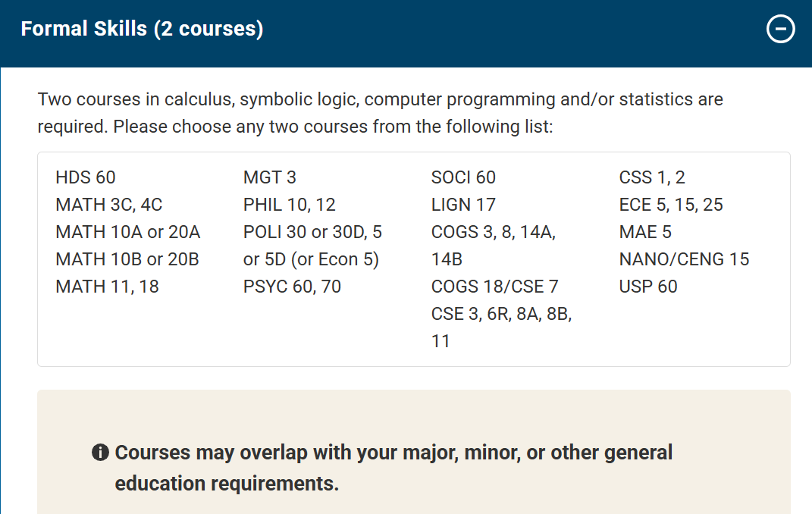Select the ECE 5, 15, 25 entry
The height and width of the screenshot is (514, 812).
[x=671, y=205]
